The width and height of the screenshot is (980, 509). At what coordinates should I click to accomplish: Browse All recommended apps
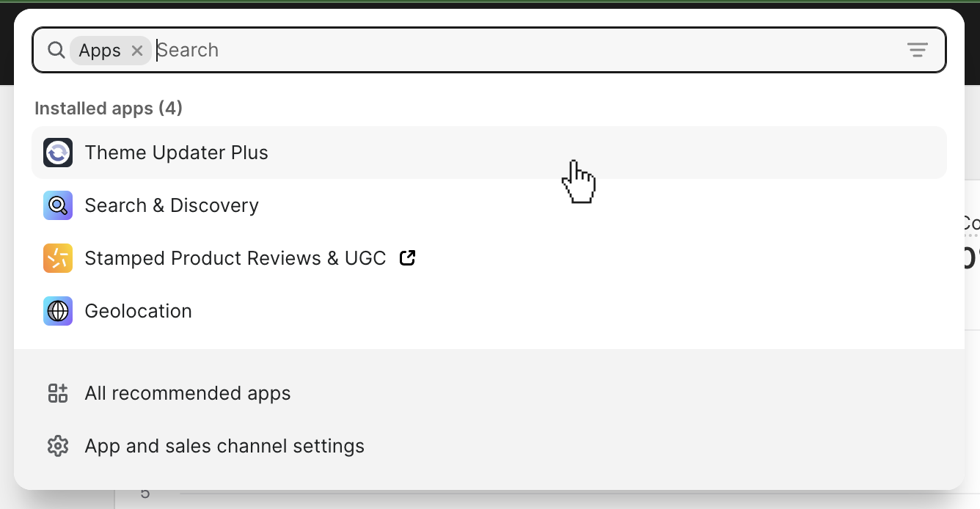pos(188,393)
